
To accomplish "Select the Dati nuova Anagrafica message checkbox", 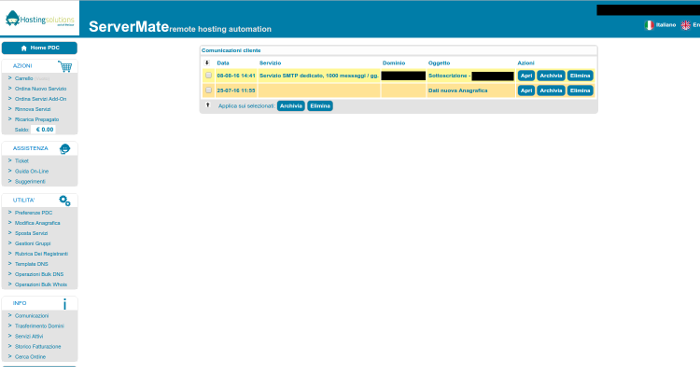I will click(x=208, y=90).
